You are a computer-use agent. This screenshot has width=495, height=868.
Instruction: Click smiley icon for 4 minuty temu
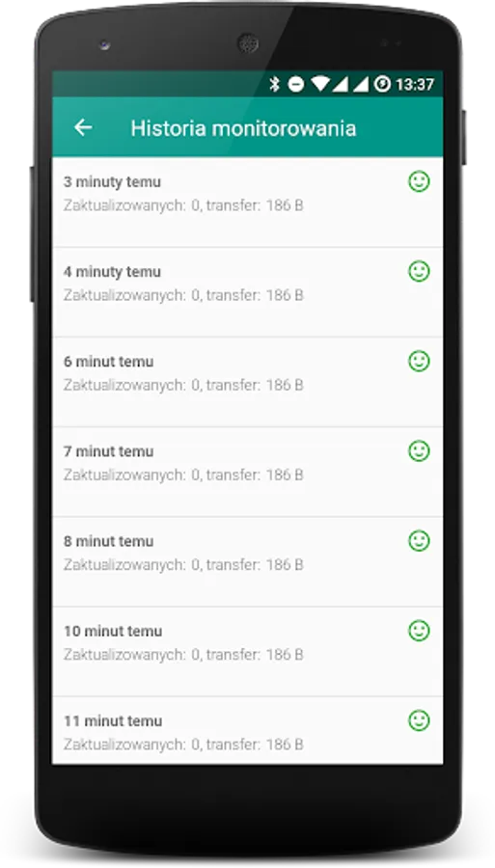pyautogui.click(x=419, y=271)
